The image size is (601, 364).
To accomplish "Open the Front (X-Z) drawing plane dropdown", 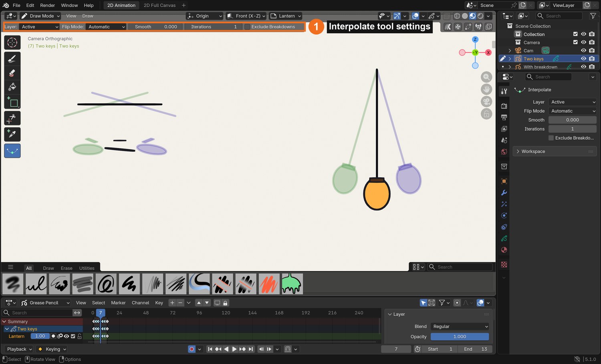I will [246, 16].
